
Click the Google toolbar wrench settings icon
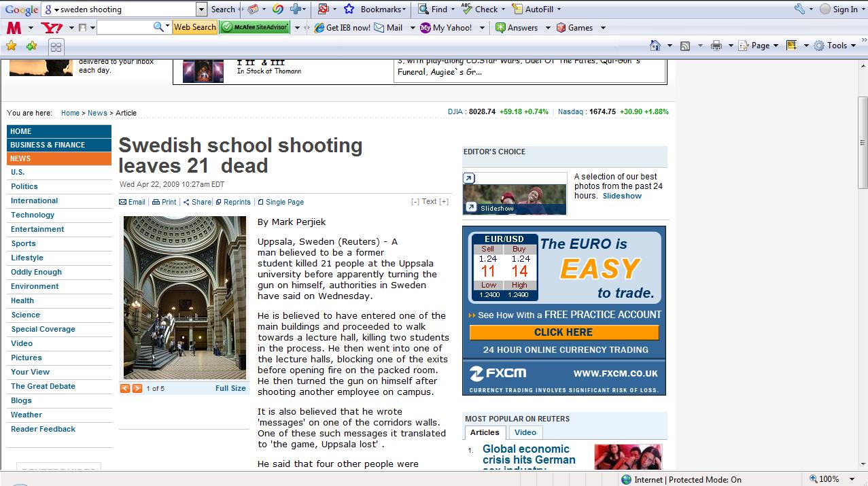point(799,10)
